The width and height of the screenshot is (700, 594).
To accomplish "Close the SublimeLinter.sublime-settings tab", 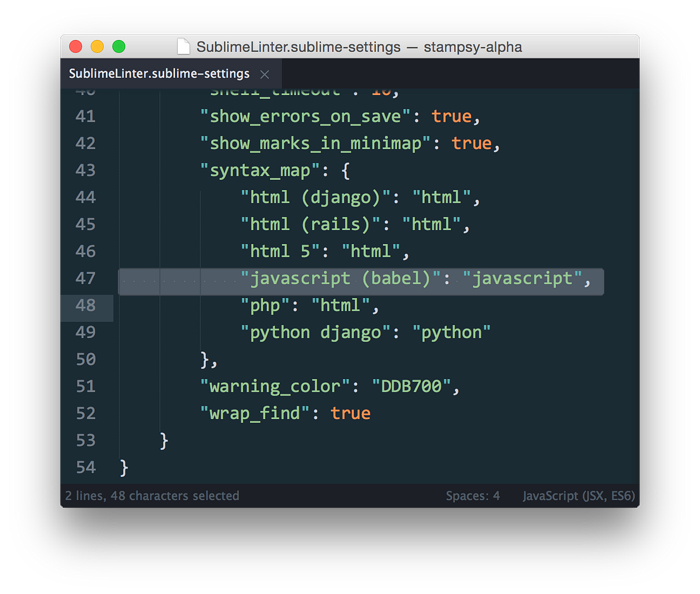I will pos(264,74).
